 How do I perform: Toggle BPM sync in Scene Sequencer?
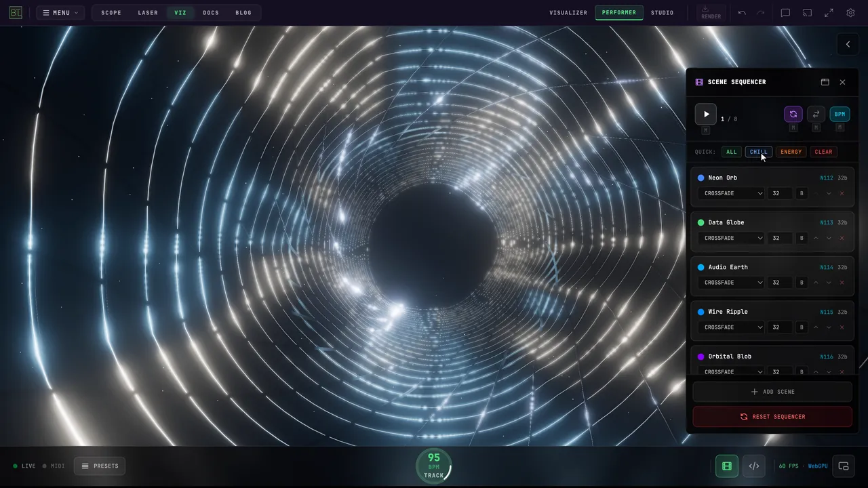point(840,114)
